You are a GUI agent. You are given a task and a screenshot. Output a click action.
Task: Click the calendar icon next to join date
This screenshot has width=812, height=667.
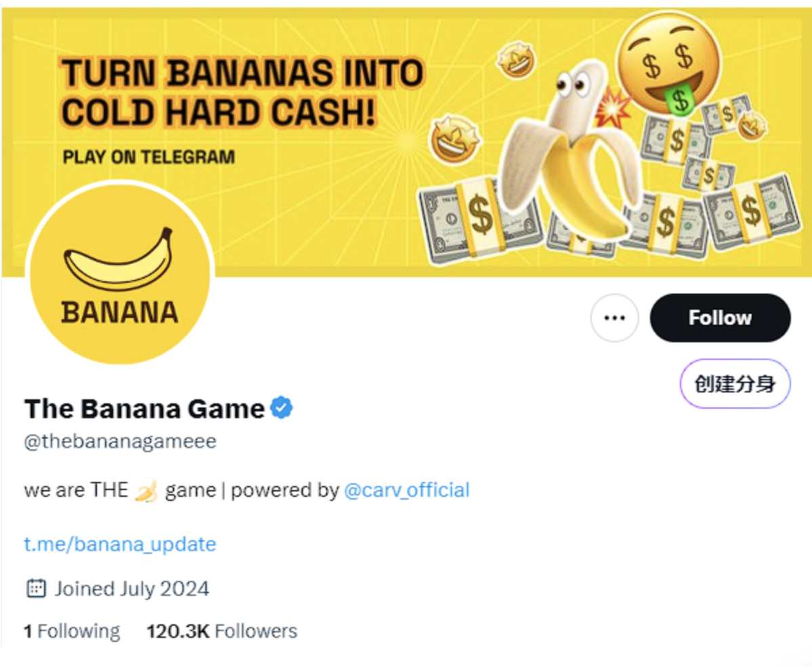point(35,588)
